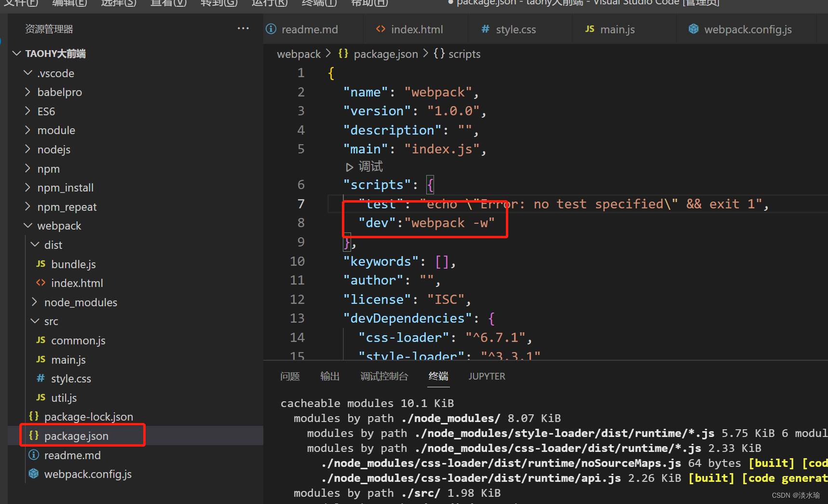Switch to readme.md editor tab
The height and width of the screenshot is (504, 828).
(x=310, y=29)
